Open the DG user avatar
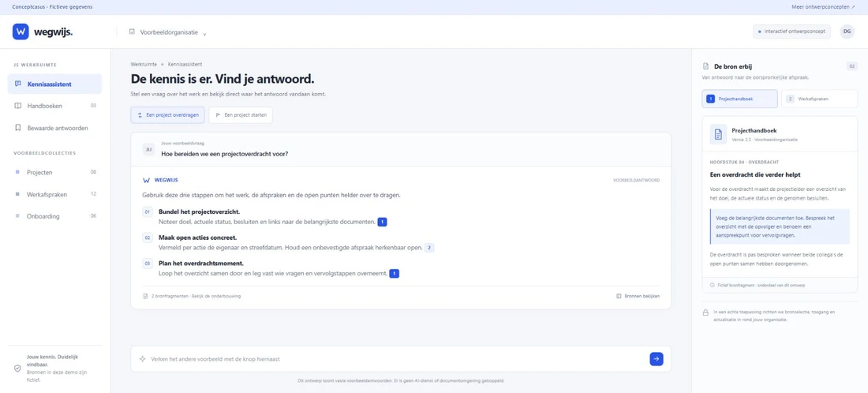Image resolution: width=868 pixels, height=393 pixels. tap(847, 32)
